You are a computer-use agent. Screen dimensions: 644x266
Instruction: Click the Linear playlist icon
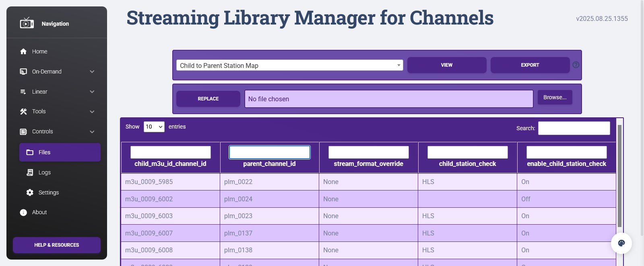[x=23, y=92]
